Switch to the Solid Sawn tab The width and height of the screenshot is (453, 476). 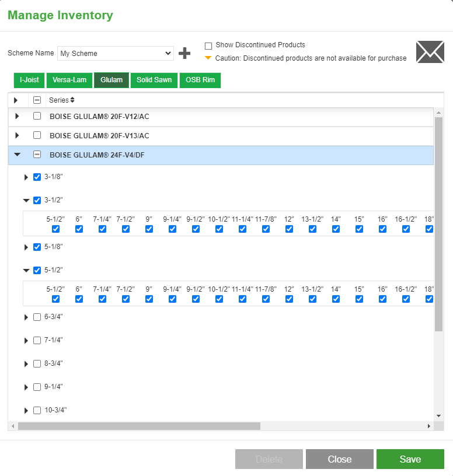(154, 80)
